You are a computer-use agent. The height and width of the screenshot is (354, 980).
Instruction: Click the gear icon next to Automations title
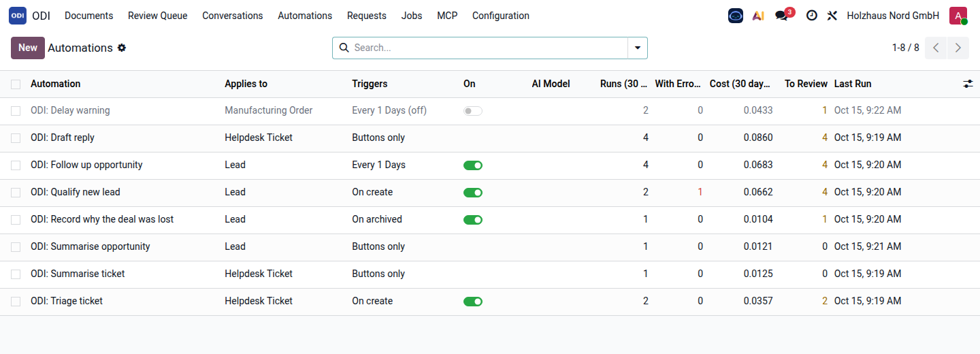click(x=122, y=48)
